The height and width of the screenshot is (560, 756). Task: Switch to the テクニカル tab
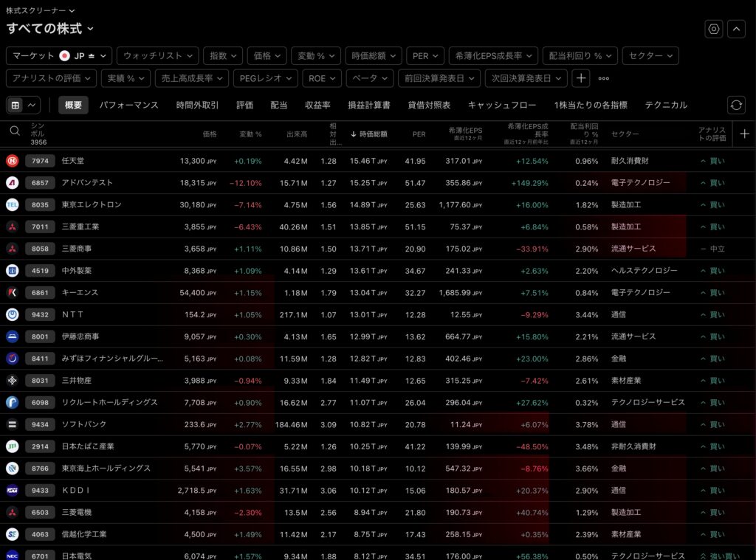[x=665, y=106]
